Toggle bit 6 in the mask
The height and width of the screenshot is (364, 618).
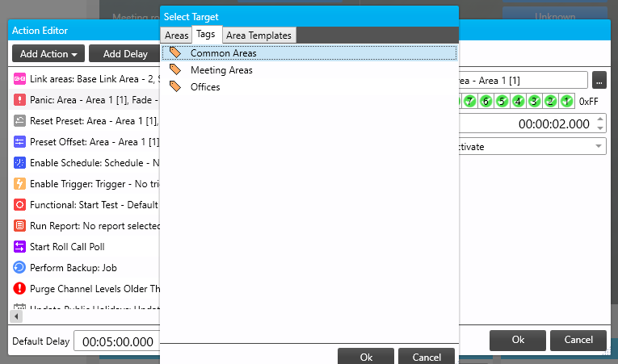pyautogui.click(x=486, y=101)
